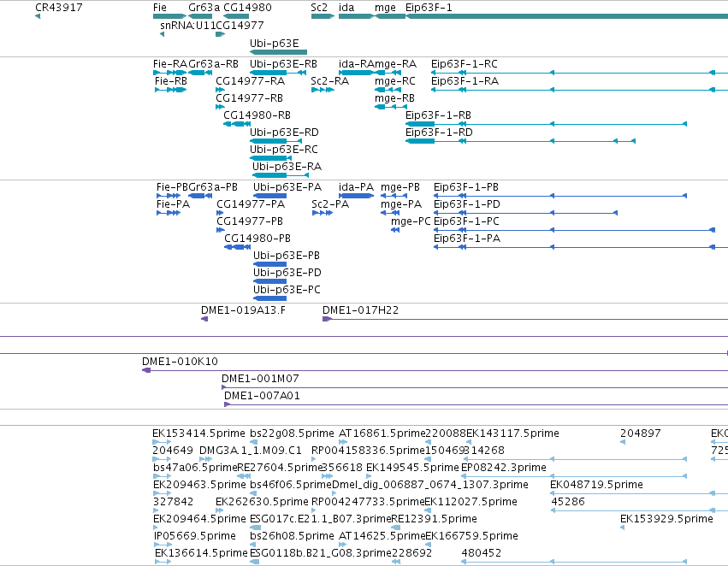The image size is (728, 566).
Task: Select transcript Fie-RB
Action: 171,81
